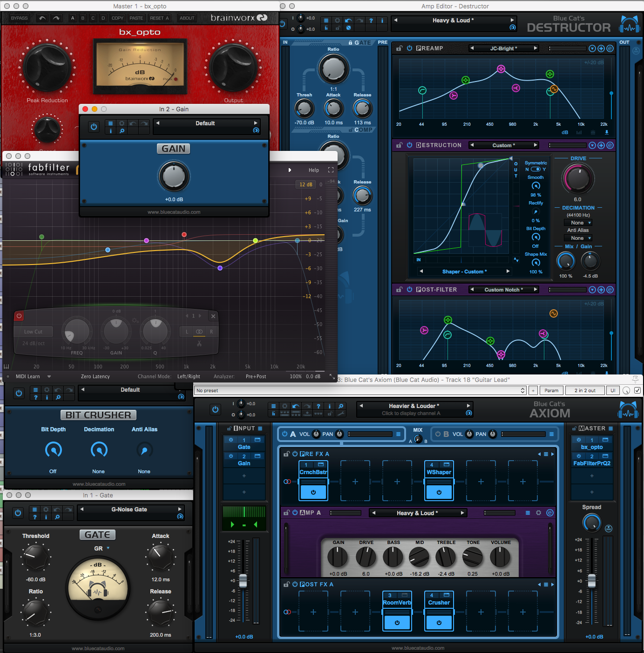Select the 12 dB display range label

(x=305, y=184)
